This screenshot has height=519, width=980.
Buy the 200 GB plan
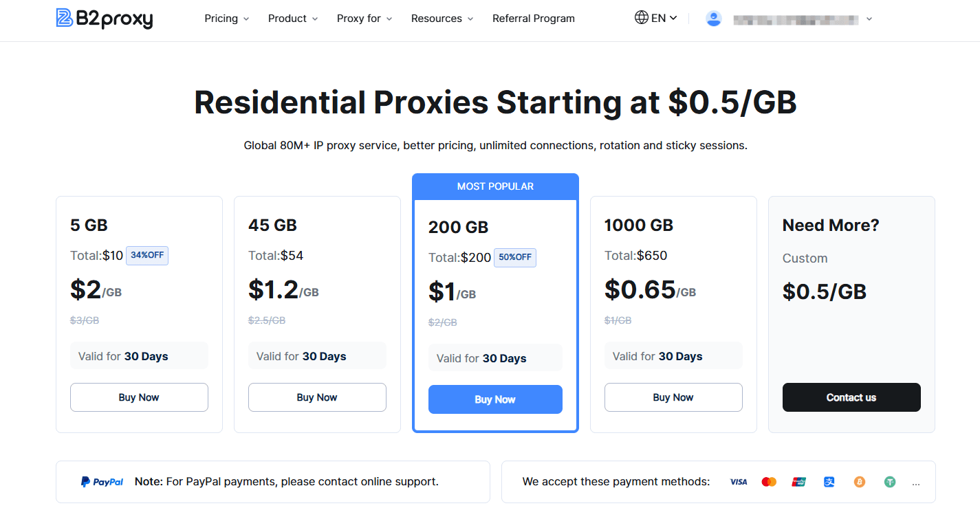[495, 399]
